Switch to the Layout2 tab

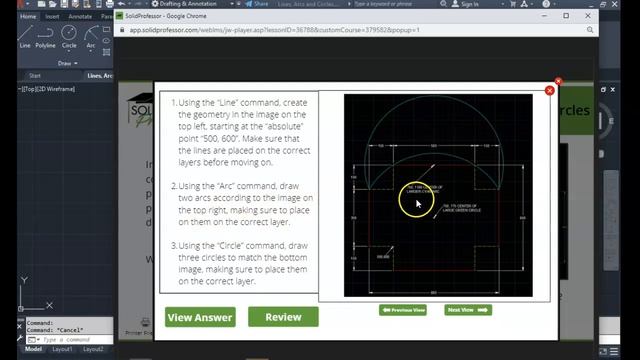point(93,349)
